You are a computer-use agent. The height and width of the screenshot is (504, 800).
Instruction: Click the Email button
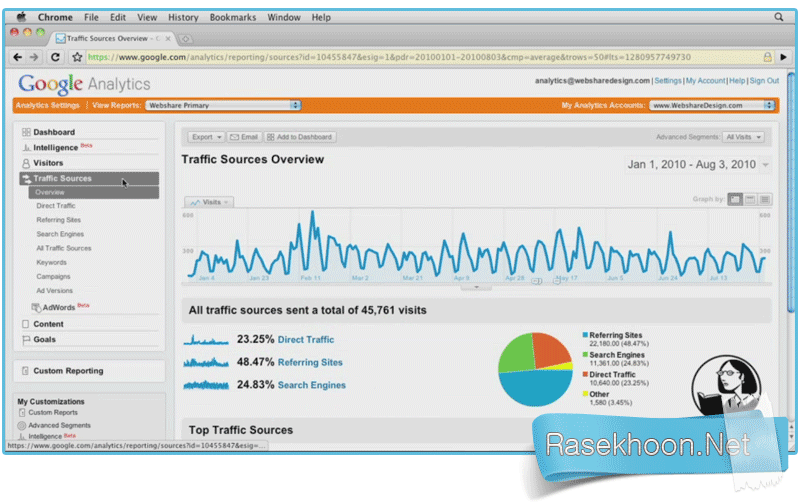pyautogui.click(x=244, y=137)
